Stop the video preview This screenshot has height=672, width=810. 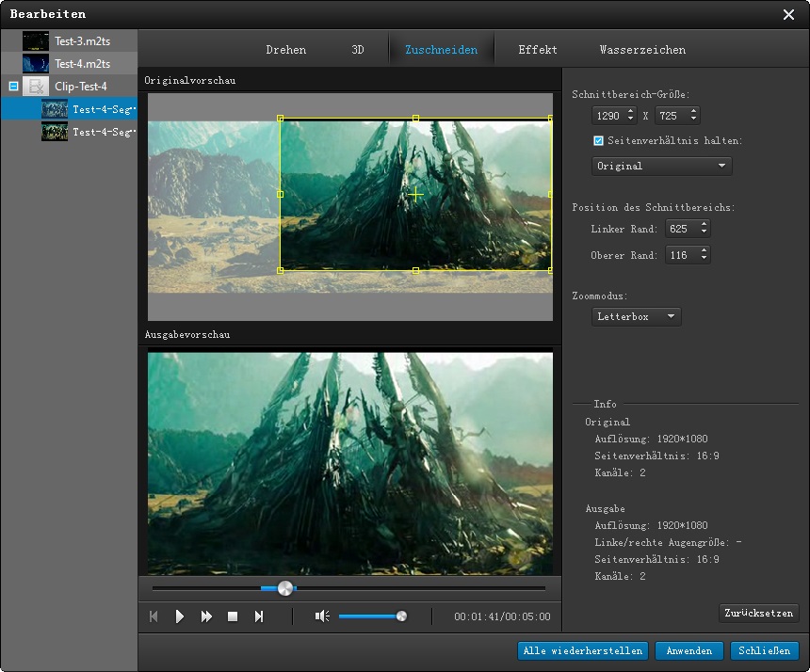pyautogui.click(x=233, y=616)
